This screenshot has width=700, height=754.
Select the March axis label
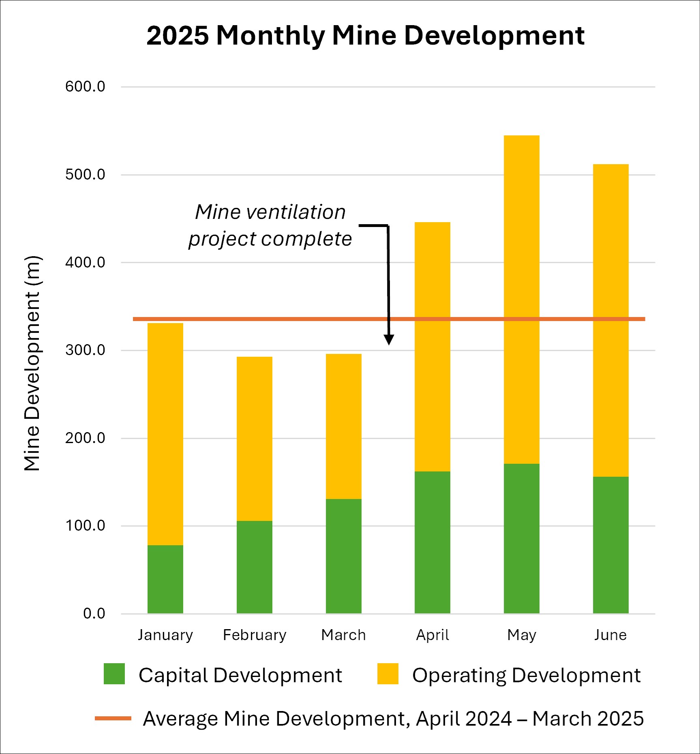(x=344, y=635)
